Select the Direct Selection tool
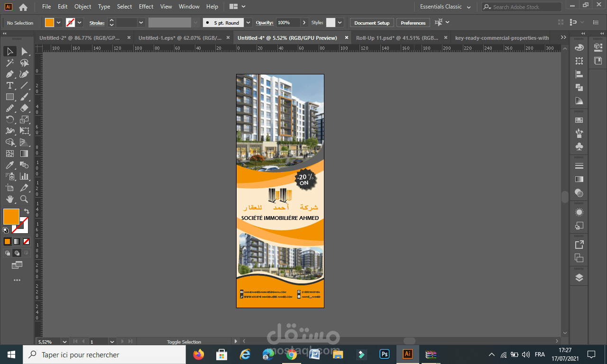 point(25,51)
